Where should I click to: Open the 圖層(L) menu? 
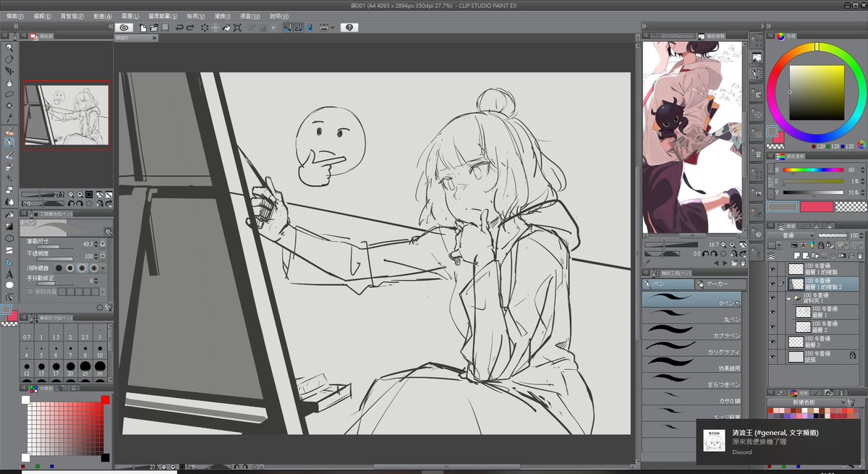[x=132, y=15]
